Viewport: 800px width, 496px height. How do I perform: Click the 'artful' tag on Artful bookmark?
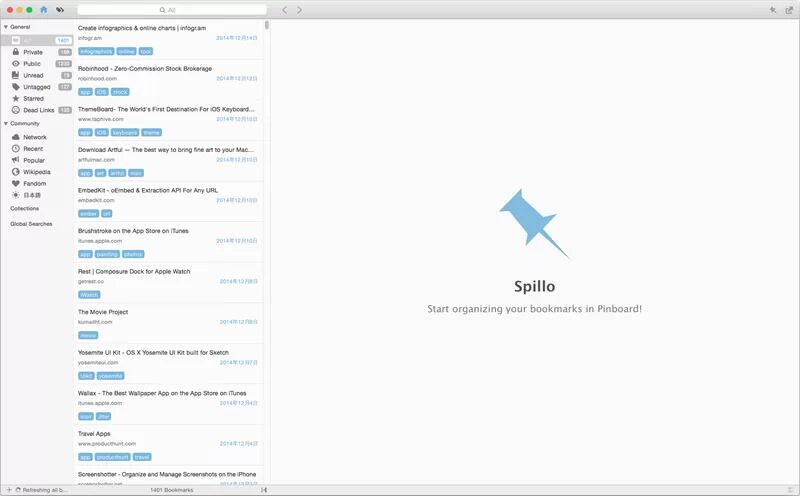pos(117,173)
